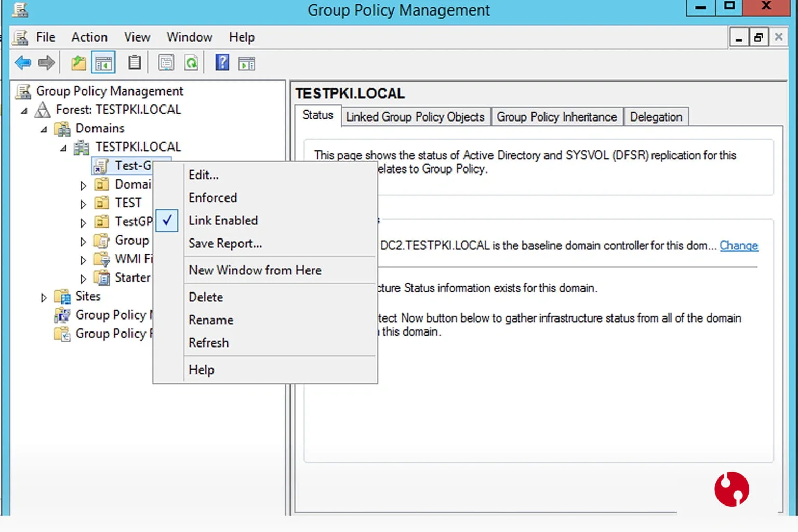Select the WMI Filters folder icon
798x532 pixels.
pyautogui.click(x=101, y=259)
